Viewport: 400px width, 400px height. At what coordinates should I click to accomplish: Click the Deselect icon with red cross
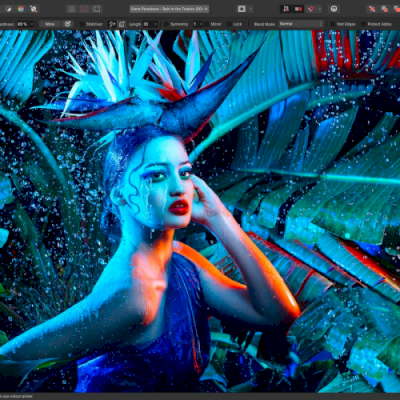[x=84, y=9]
